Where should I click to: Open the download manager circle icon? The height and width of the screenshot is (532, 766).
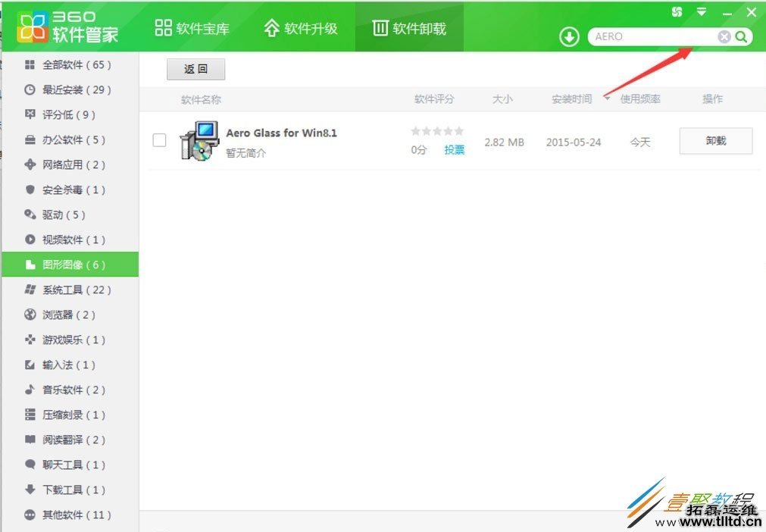tap(568, 36)
